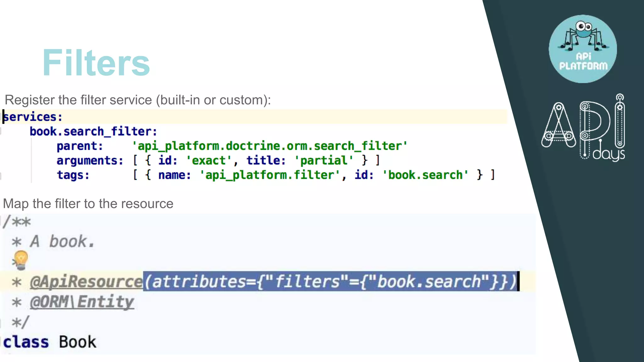Image resolution: width=644 pixels, height=362 pixels.
Task: Click the 'parent:' key
Action: [x=80, y=146]
